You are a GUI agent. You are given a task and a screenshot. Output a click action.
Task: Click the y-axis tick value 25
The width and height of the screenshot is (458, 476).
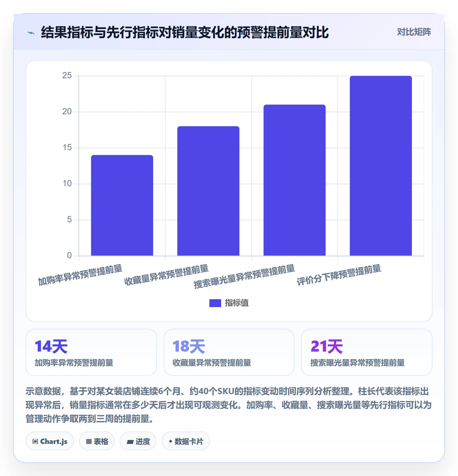[x=67, y=76]
